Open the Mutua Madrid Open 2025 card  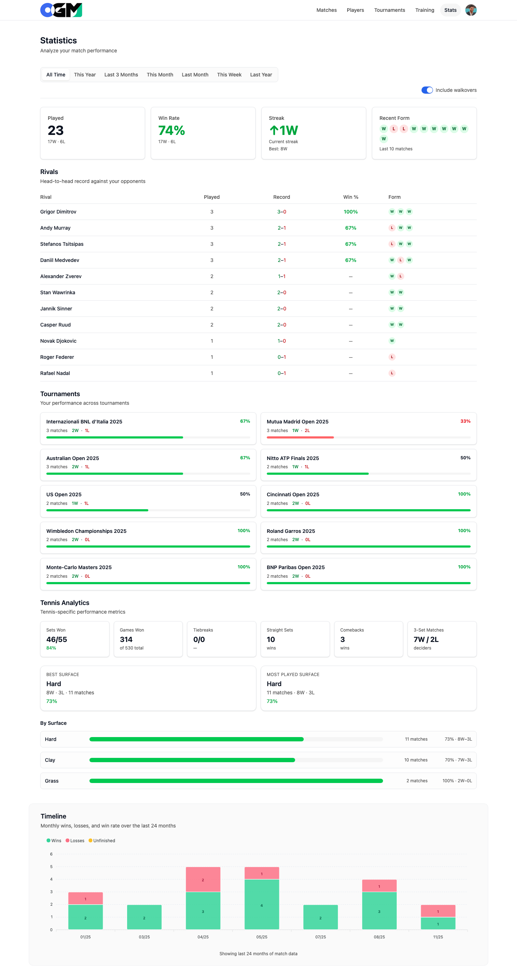click(368, 428)
